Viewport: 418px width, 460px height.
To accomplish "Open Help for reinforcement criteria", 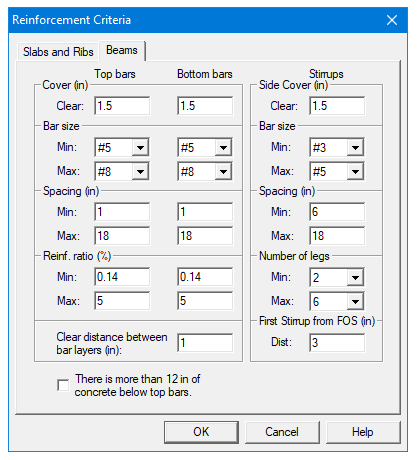I will 363,432.
